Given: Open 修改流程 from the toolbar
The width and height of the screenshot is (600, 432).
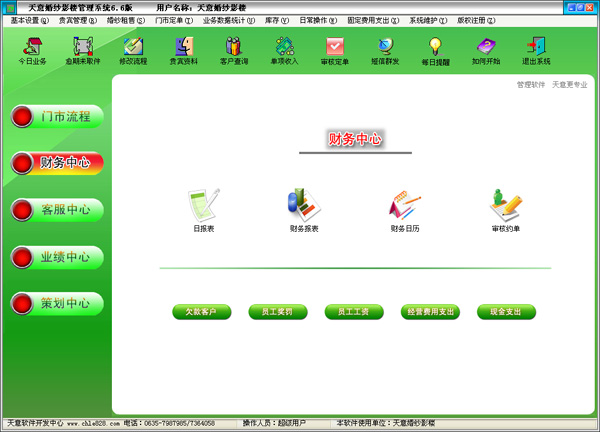Looking at the screenshot, I should click(133, 47).
